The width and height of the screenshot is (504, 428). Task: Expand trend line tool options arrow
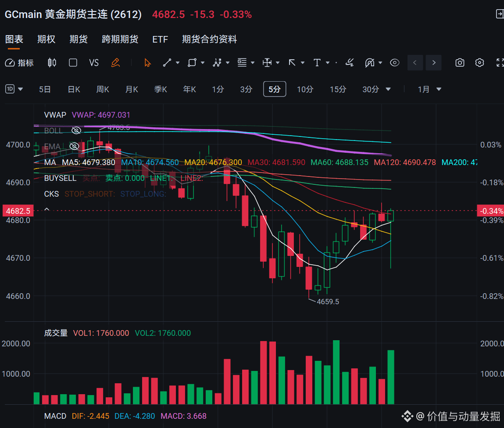click(177, 63)
